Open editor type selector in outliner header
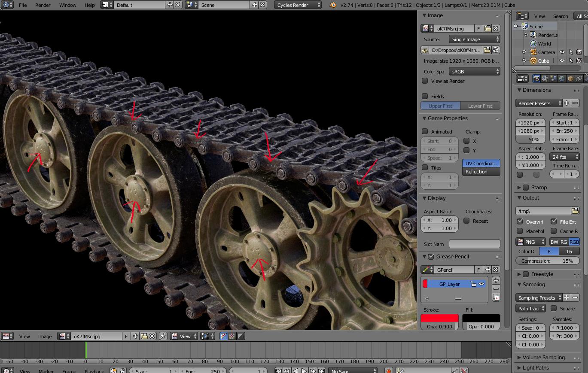588x373 pixels. (x=522, y=16)
